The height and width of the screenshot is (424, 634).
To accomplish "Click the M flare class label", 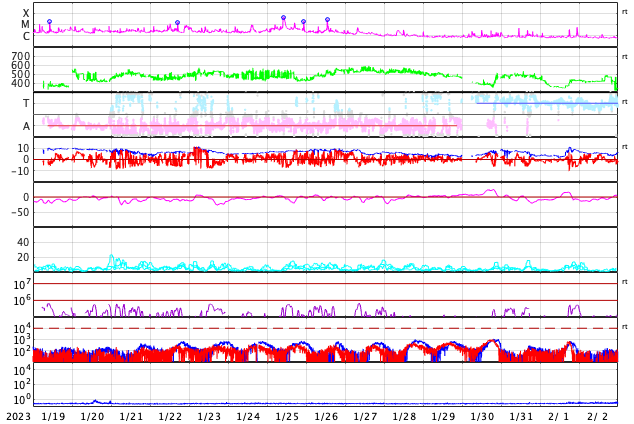I will coord(26,25).
